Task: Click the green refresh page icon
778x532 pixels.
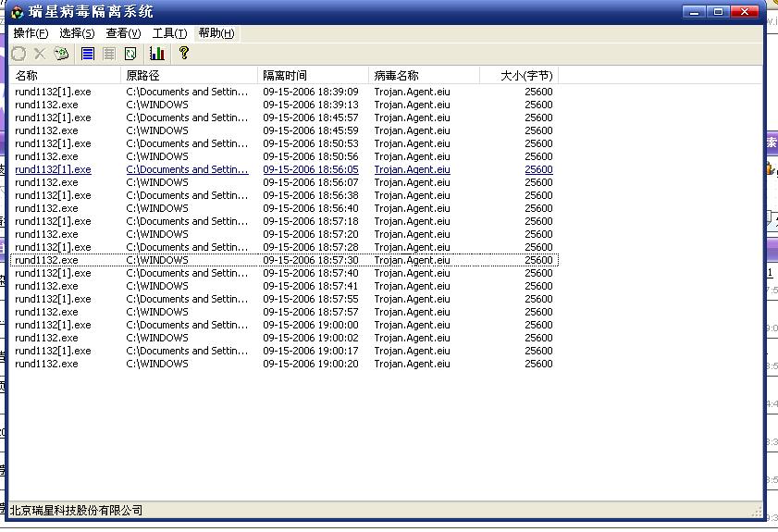Action: (130, 54)
